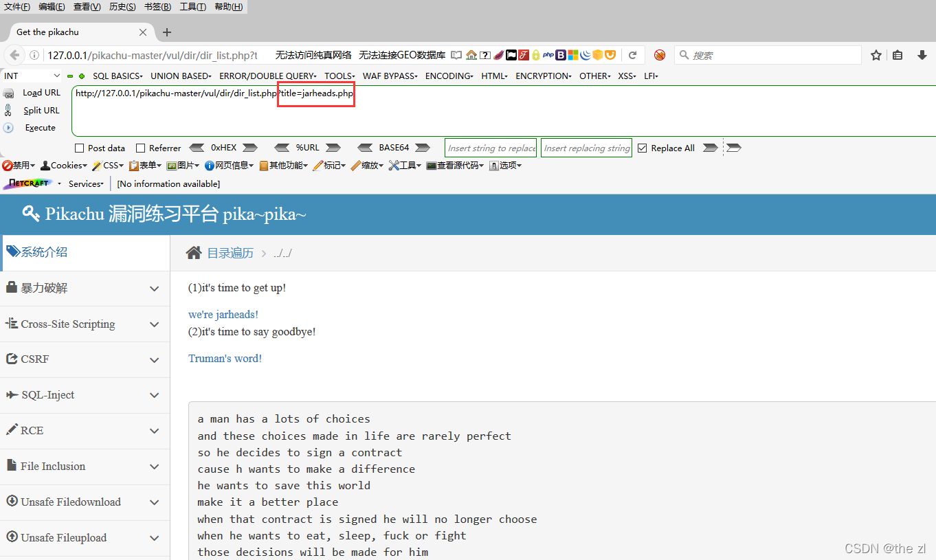Click the purple Bootstrap B icon
Screen dimensions: 936x560
tap(561, 55)
